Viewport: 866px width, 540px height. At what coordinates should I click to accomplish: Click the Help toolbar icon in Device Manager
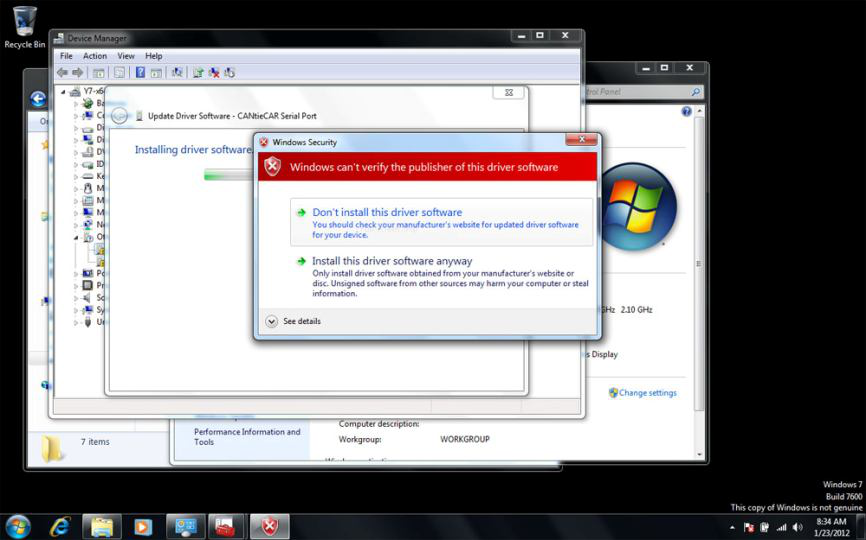[x=140, y=72]
